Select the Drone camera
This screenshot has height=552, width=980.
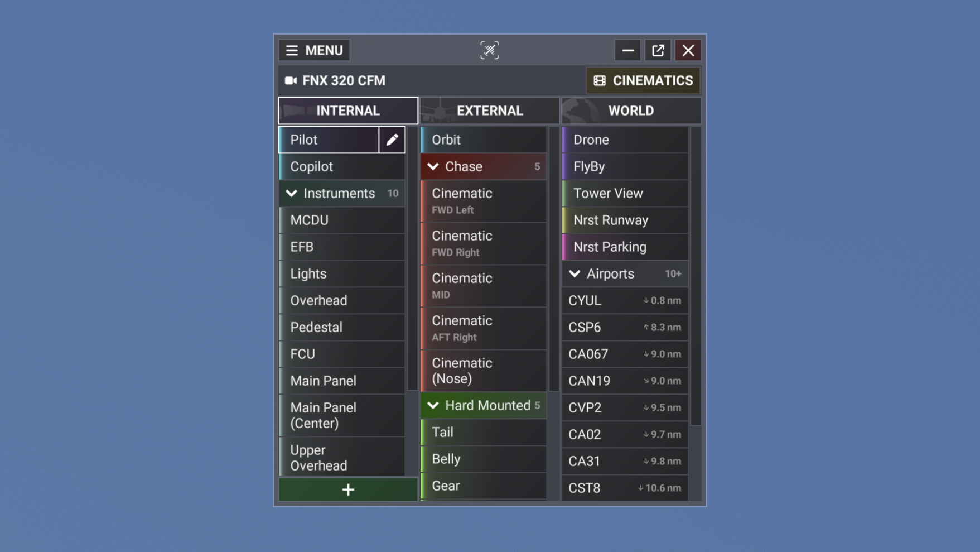(625, 140)
